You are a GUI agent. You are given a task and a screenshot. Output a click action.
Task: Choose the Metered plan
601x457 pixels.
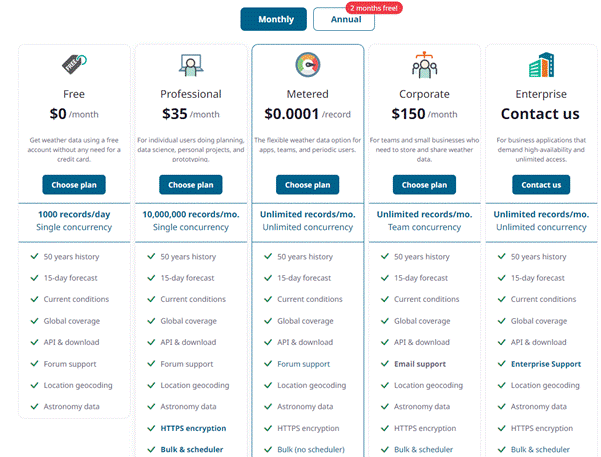tap(307, 185)
